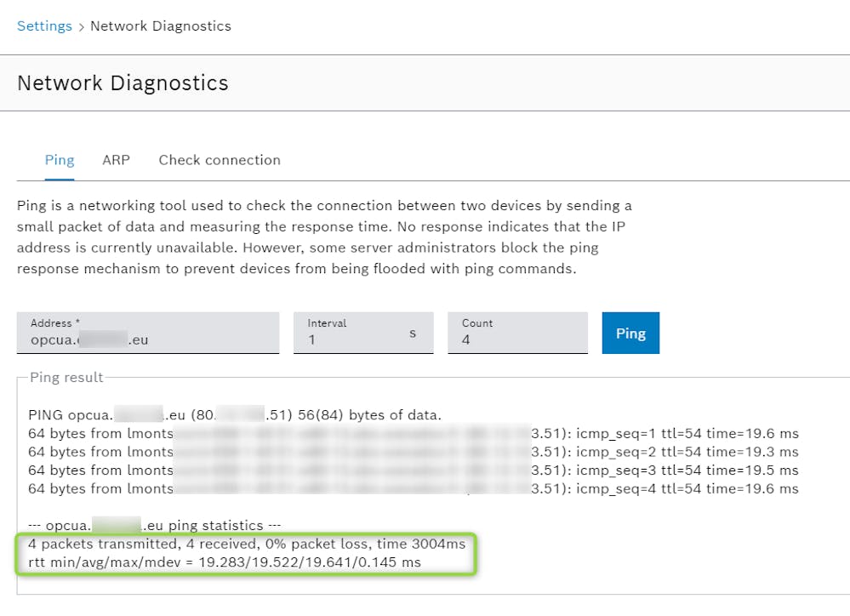Click the Network Diagnostics page heading

(x=123, y=83)
